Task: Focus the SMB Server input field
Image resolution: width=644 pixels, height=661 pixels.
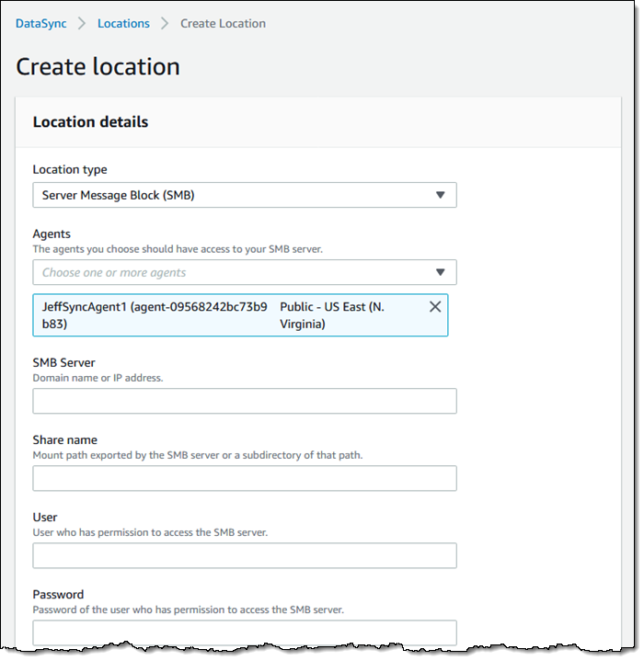Action: click(245, 401)
